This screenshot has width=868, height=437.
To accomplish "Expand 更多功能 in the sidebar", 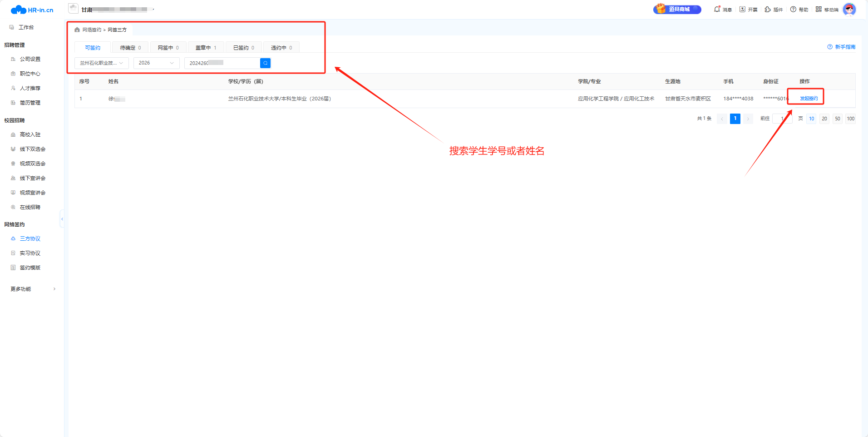I will click(33, 289).
